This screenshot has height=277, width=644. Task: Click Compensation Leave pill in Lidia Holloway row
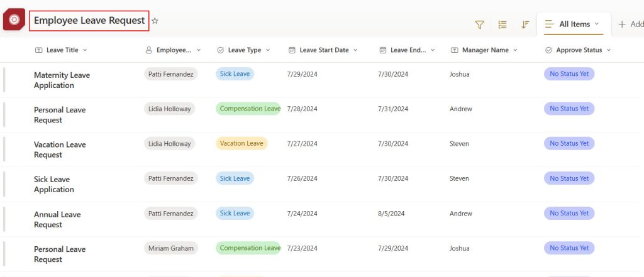(248, 109)
